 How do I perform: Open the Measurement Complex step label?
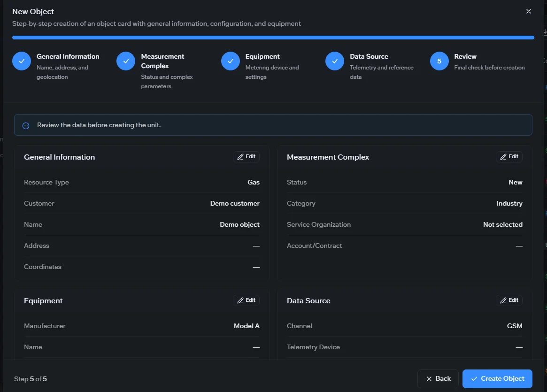[x=162, y=61]
